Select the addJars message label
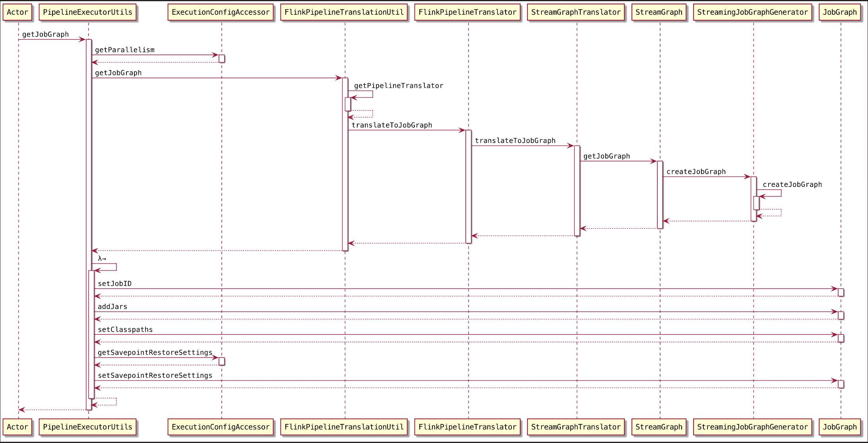 point(112,307)
